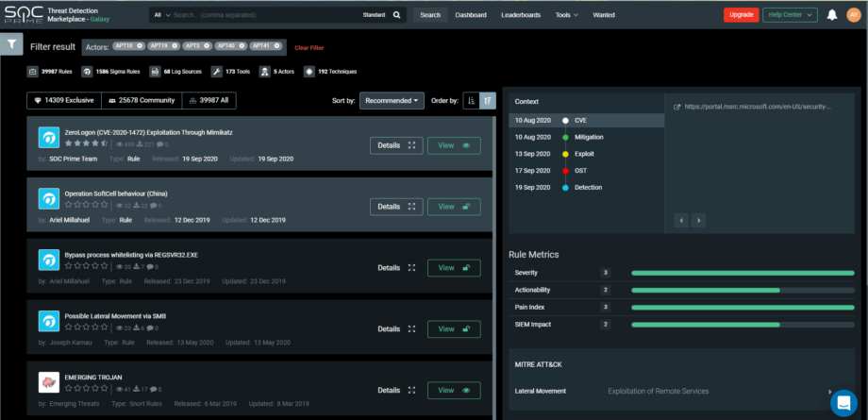
Task: Open the Dashboard page
Action: pos(471,15)
